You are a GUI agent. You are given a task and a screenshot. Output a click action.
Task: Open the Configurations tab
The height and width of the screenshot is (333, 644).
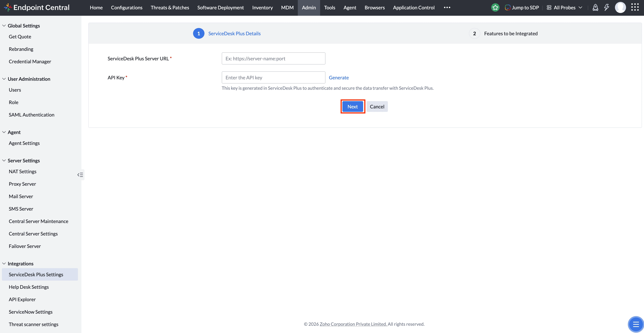pos(127,7)
